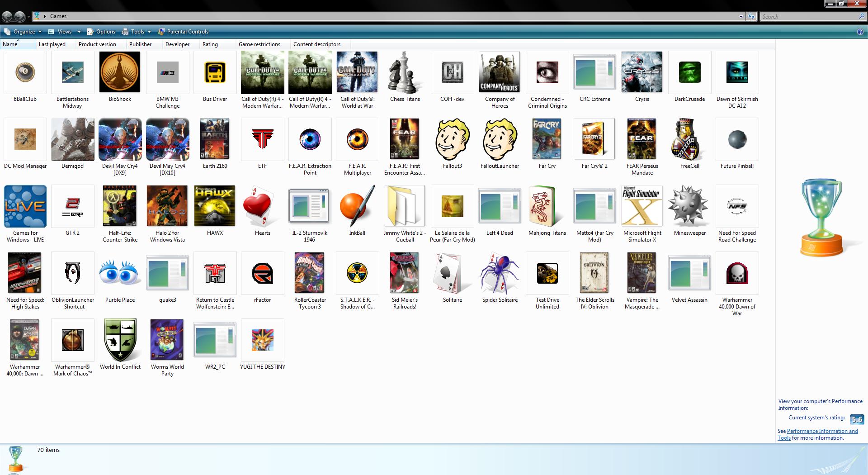Viewport: 868px width, 475px height.
Task: Open the Performance Information and Tools link
Action: coord(822,431)
